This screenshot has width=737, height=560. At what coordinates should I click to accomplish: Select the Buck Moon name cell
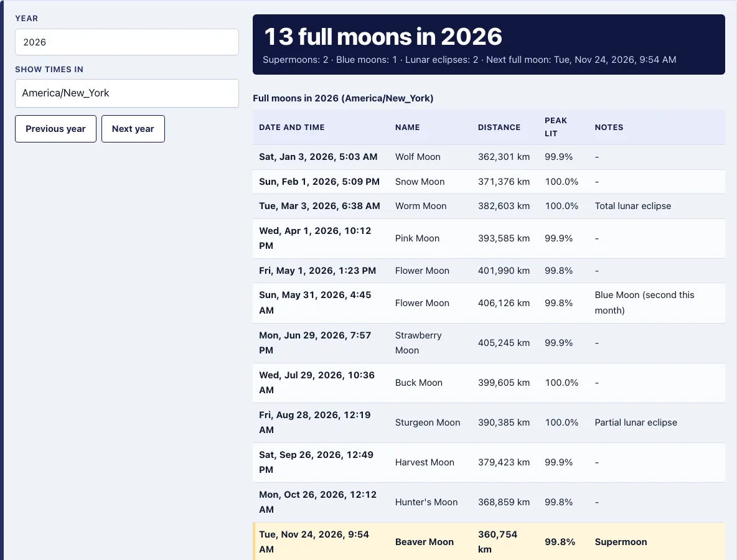pyautogui.click(x=419, y=383)
